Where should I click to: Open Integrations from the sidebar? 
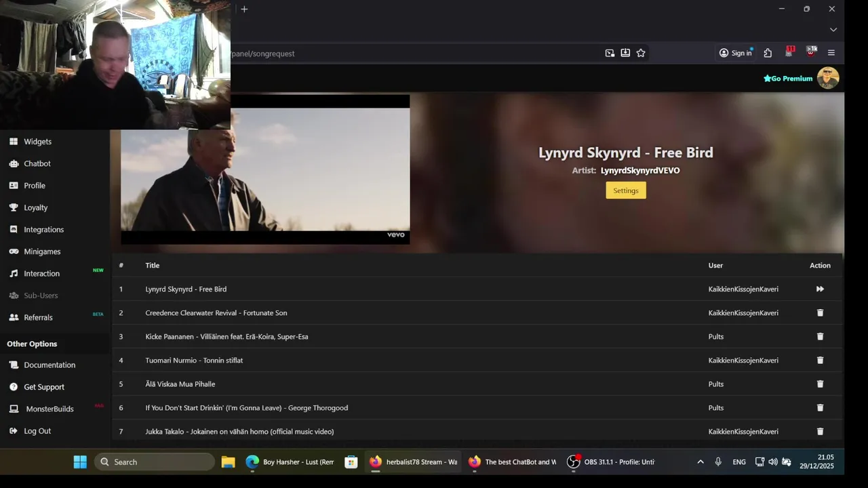click(44, 230)
